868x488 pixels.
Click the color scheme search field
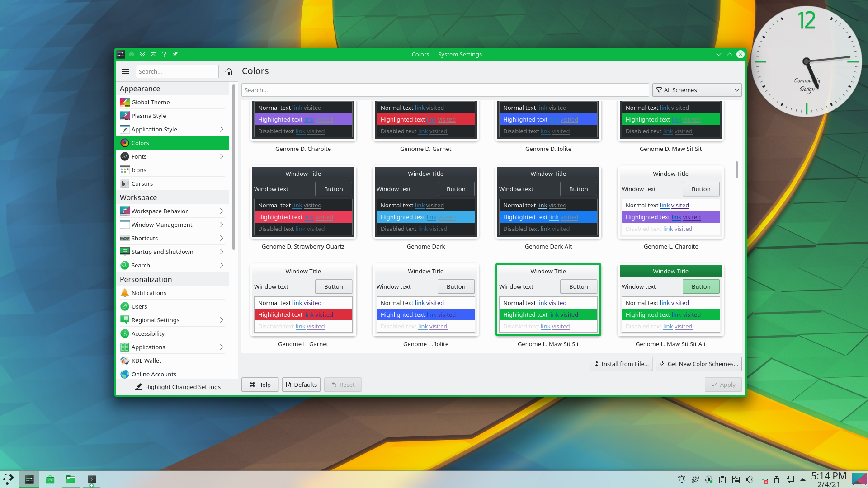tap(445, 90)
